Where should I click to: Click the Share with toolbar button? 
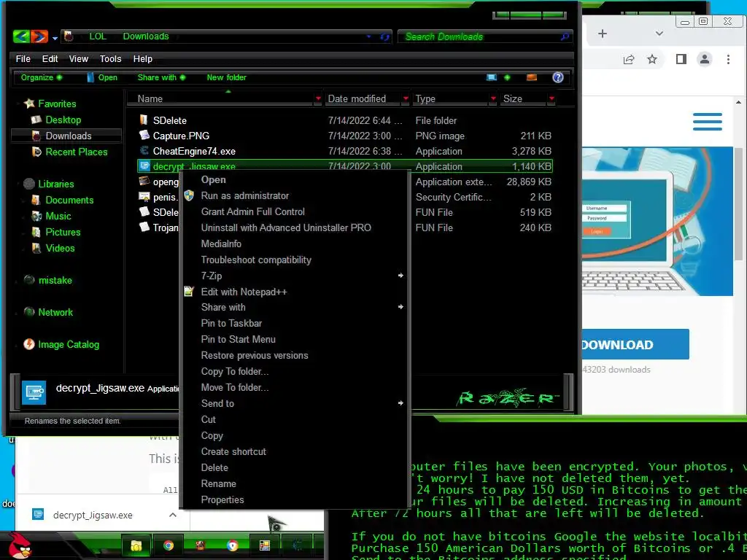point(161,77)
